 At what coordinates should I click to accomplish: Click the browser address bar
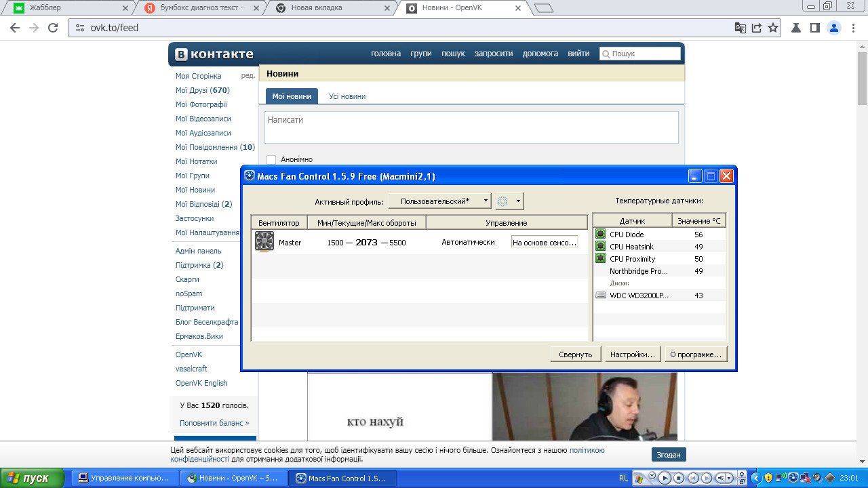[x=400, y=28]
